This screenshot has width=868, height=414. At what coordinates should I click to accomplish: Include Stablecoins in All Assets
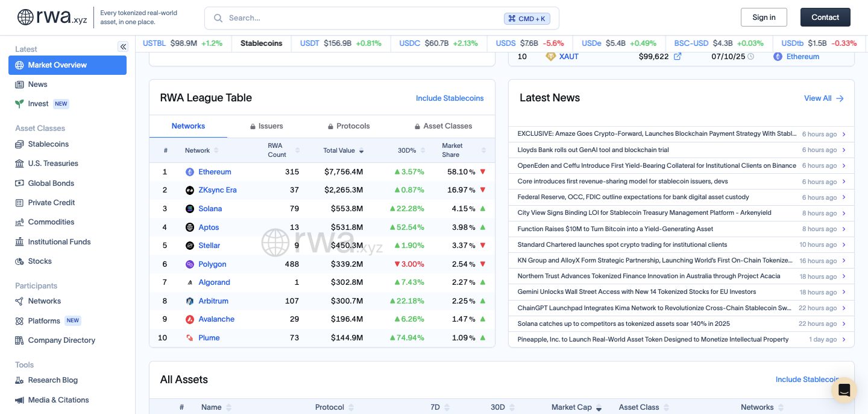(807, 380)
